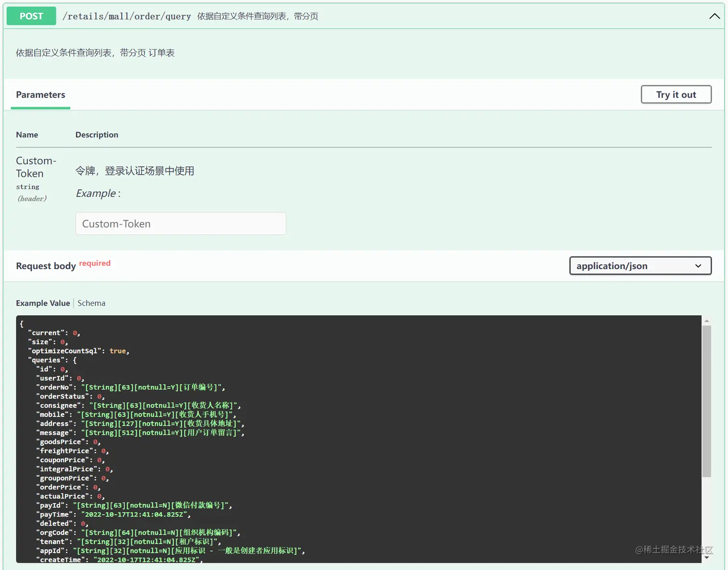
Task: Click the Try it out button
Action: 676,94
